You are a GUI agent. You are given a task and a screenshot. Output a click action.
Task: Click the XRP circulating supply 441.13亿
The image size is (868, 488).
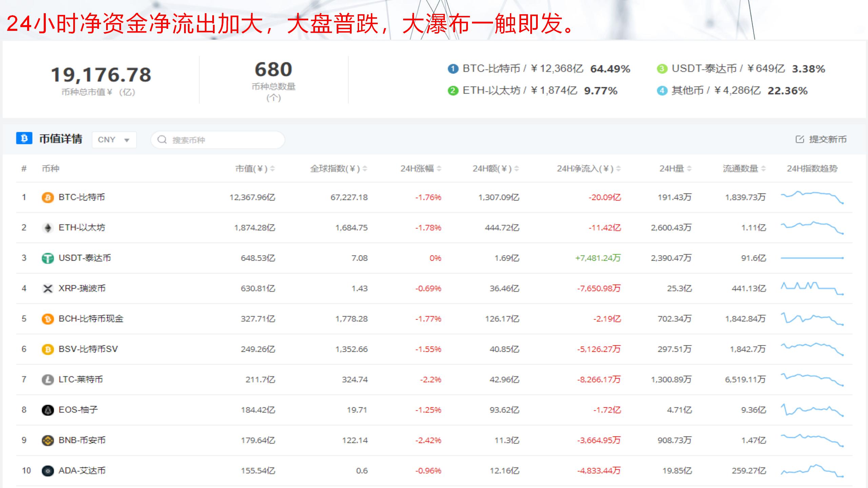point(749,288)
